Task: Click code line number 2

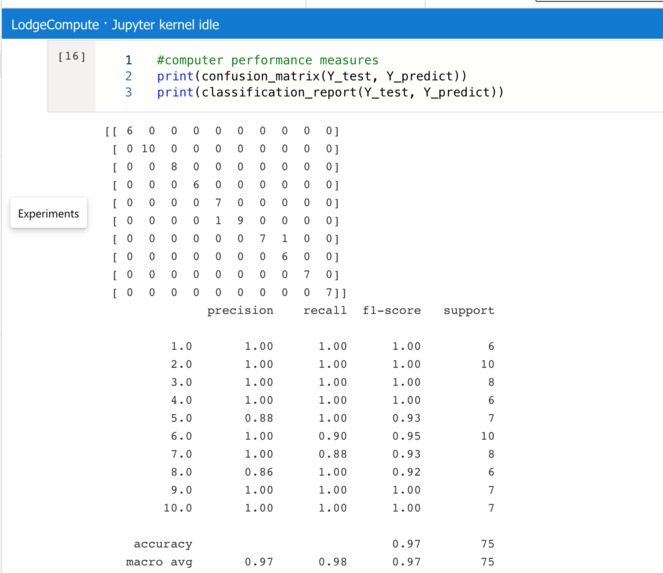Action: tap(129, 76)
